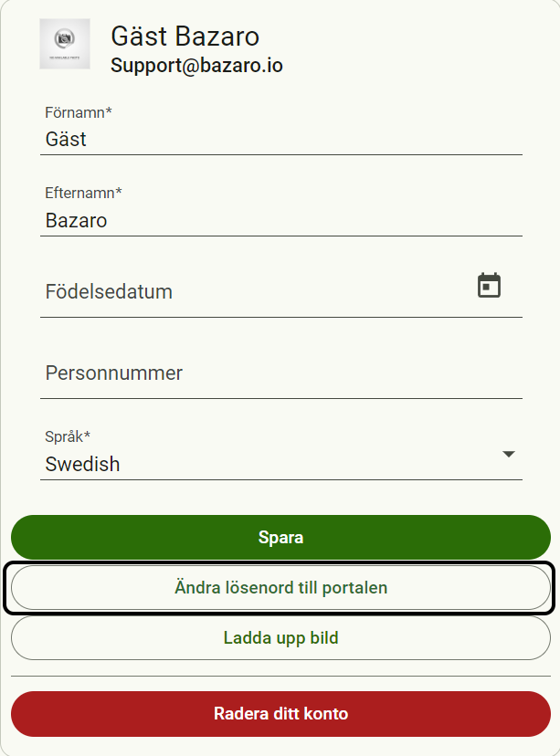
Task: Click Bazaro in the Efternamn field
Action: [76, 221]
